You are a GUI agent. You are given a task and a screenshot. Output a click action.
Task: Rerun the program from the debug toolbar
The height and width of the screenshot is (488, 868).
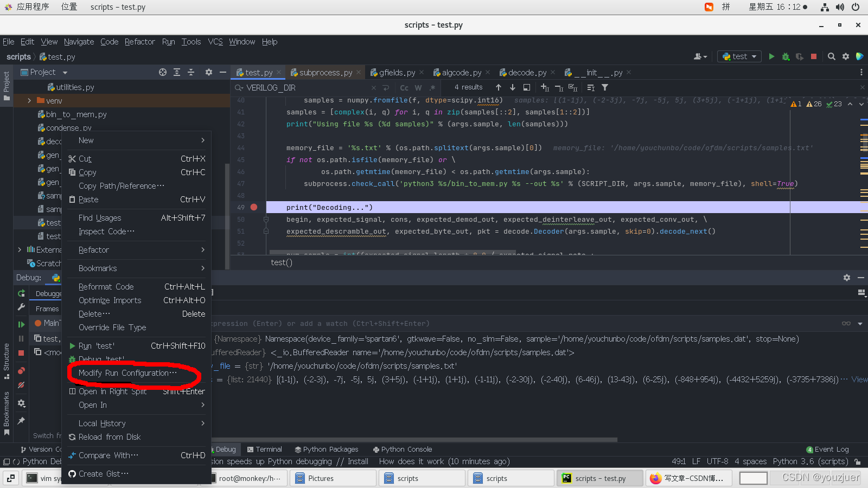click(21, 293)
